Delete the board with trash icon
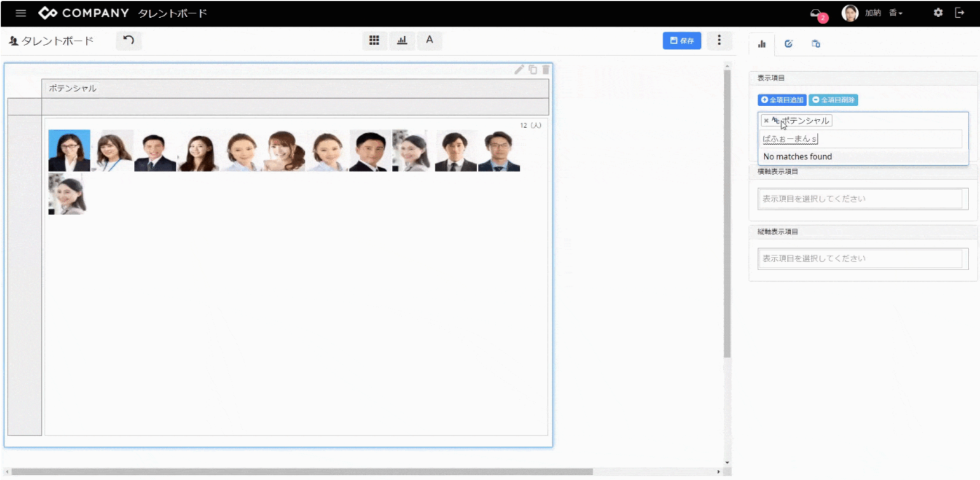 (x=545, y=69)
